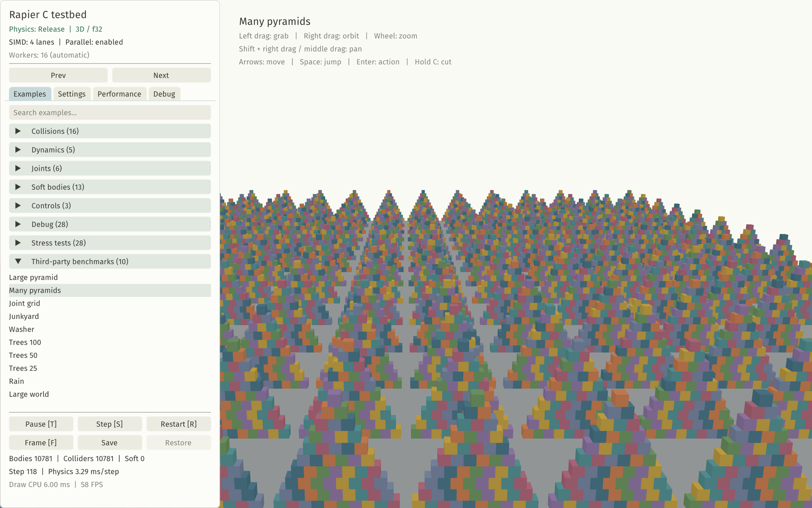Click the 'Left drag: grab' hint
This screenshot has height=508, width=812.
264,36
